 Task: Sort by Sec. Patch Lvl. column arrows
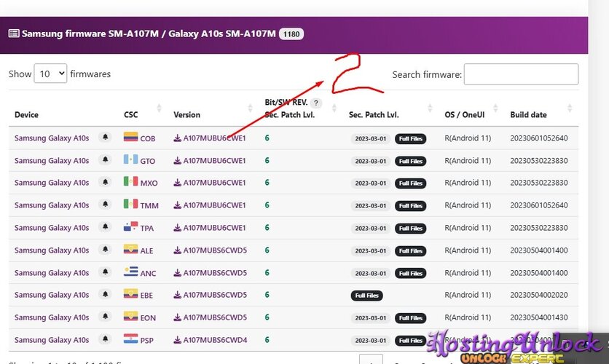click(x=430, y=108)
